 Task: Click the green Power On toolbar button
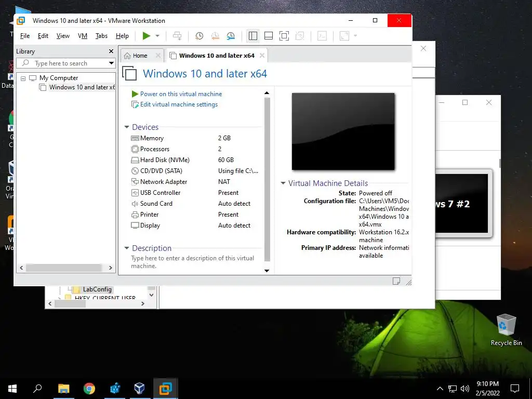pos(146,36)
